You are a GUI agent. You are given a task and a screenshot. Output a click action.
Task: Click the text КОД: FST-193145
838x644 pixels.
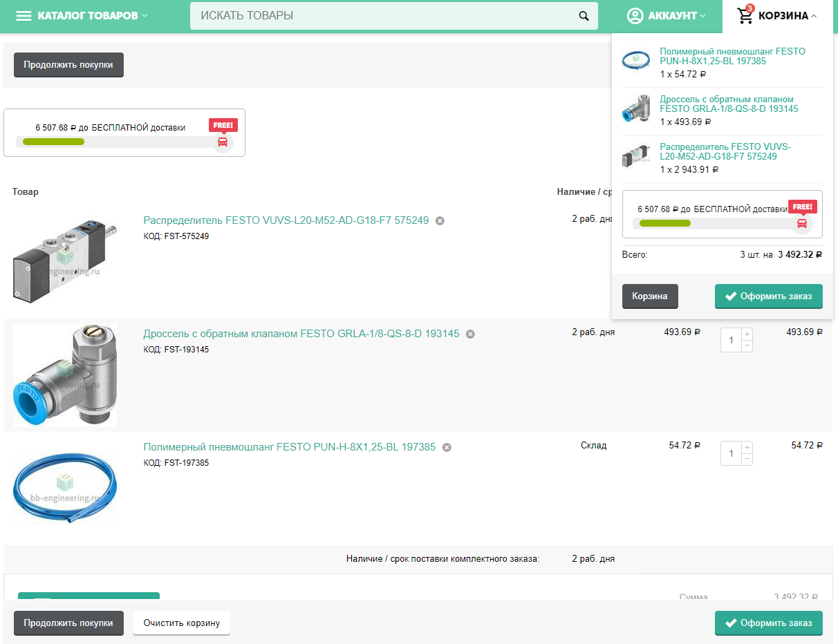point(176,350)
